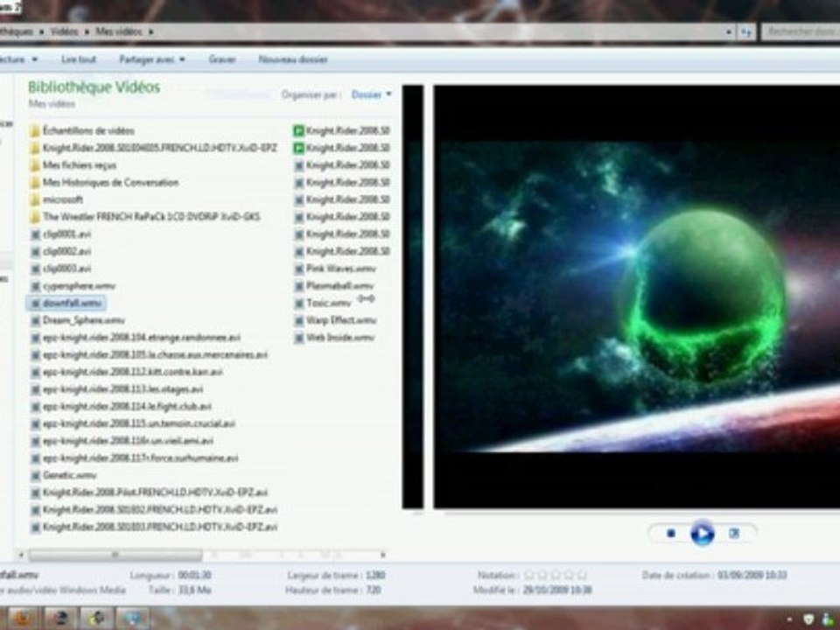Select the Dream_Sphere.wmv file icon
Viewport: 840px width, 630px height.
tap(35, 320)
